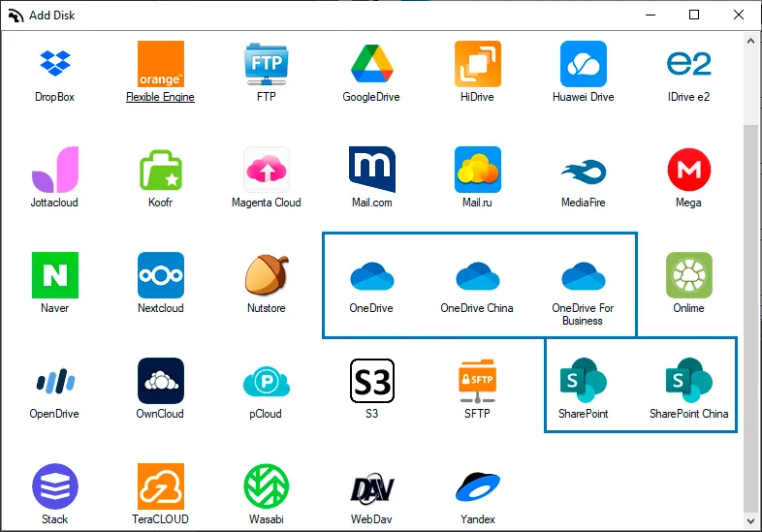Choose the Nextcloud icon

click(160, 275)
